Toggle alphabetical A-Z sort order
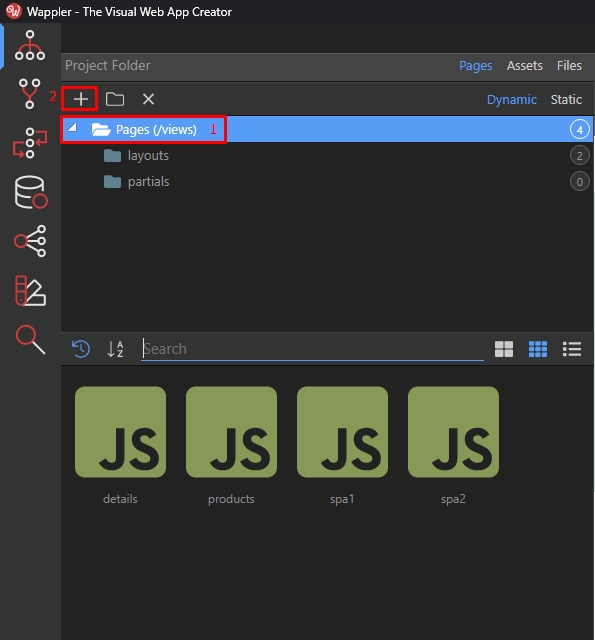595x640 pixels. 115,349
